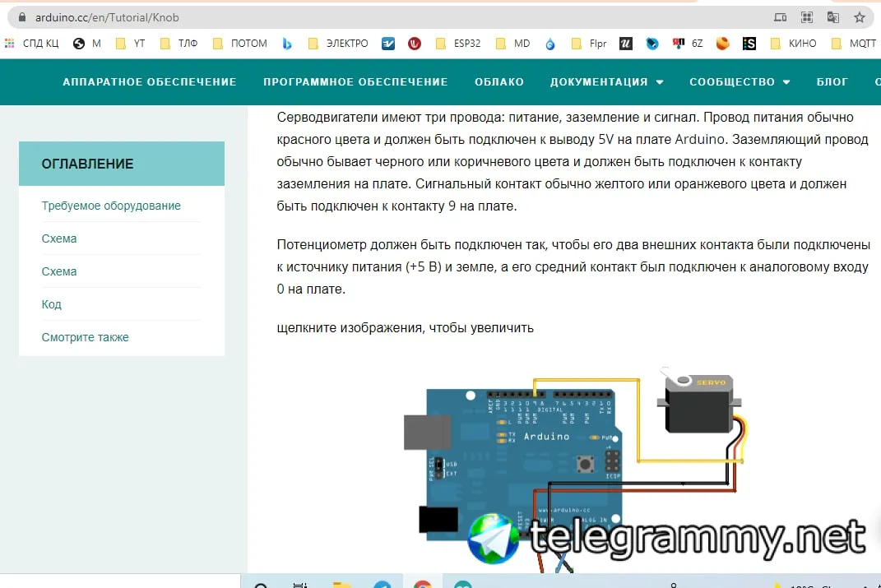Open the MD bookmarks folder
This screenshot has width=881, height=588.
point(512,44)
